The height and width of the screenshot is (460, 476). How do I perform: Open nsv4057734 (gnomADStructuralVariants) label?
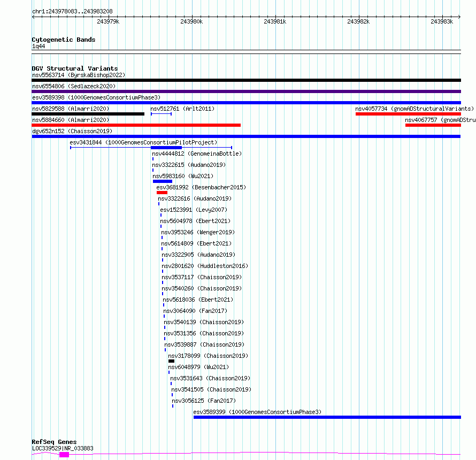(414, 109)
